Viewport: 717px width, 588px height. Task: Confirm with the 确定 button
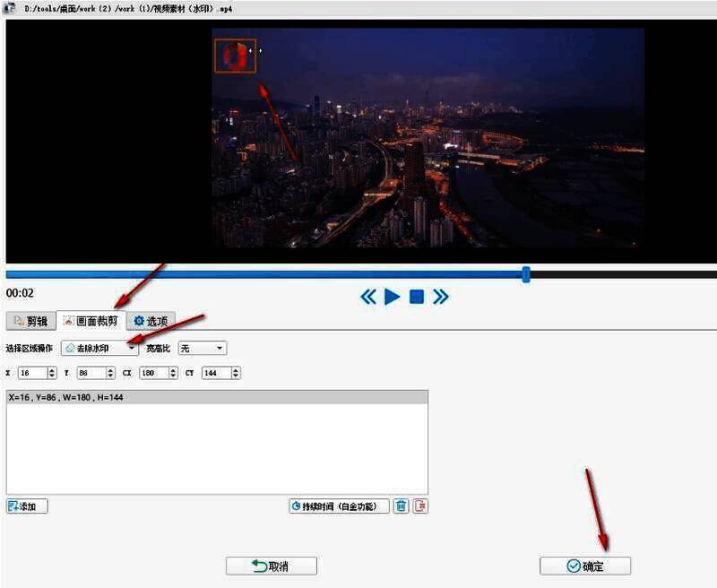click(584, 566)
